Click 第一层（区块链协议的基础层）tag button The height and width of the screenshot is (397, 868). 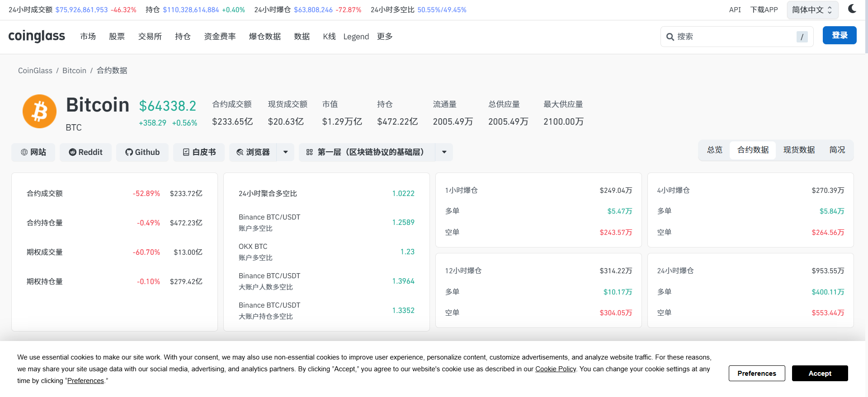(367, 152)
